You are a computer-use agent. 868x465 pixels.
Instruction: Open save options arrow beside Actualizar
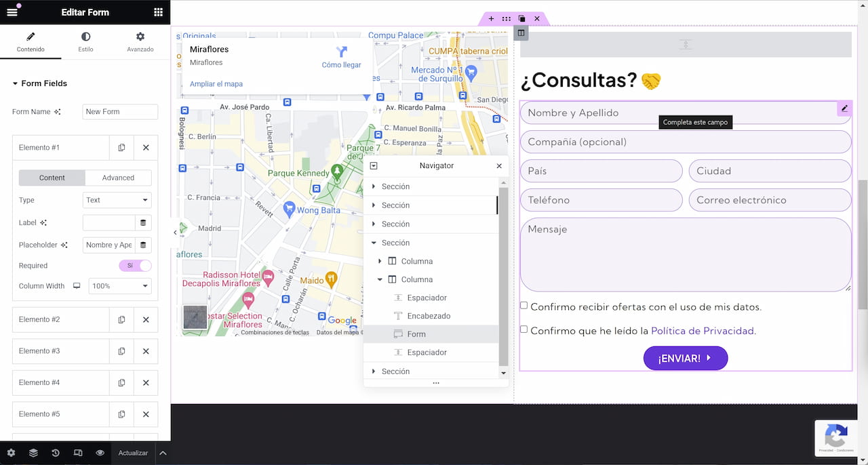pyautogui.click(x=163, y=453)
